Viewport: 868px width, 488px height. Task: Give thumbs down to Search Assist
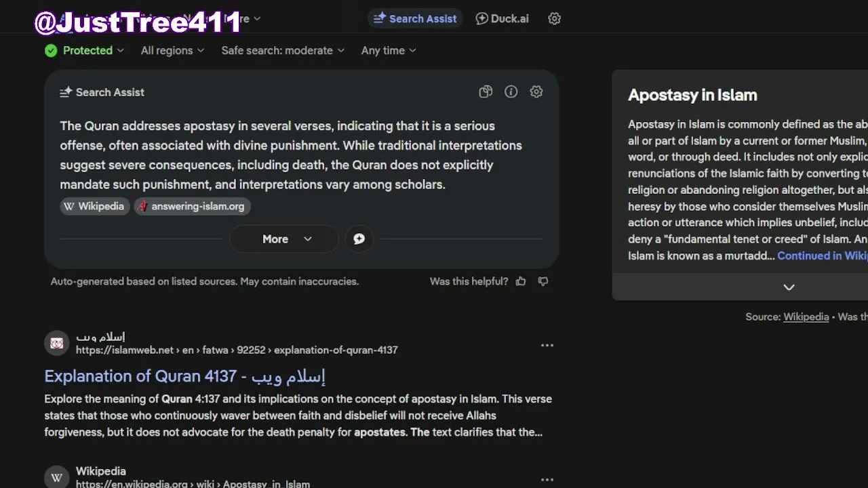coord(543,281)
